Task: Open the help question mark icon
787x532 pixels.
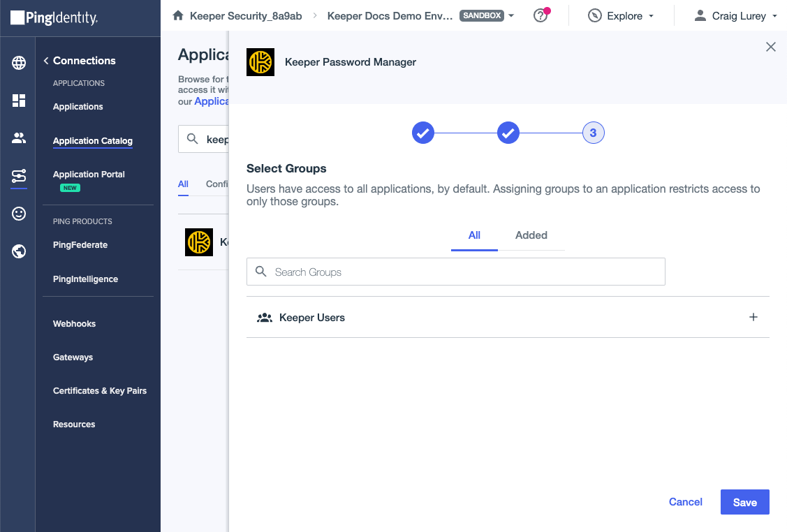Action: coord(540,15)
